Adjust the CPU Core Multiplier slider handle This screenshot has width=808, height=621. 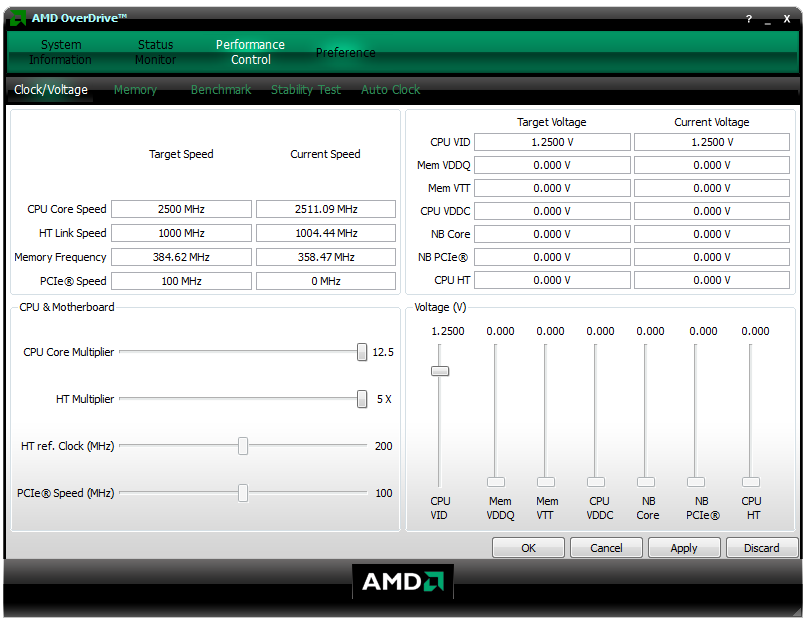point(362,352)
